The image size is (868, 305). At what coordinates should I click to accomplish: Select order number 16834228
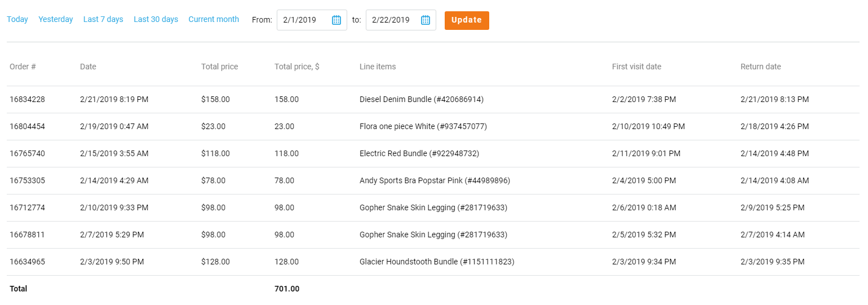coord(27,100)
